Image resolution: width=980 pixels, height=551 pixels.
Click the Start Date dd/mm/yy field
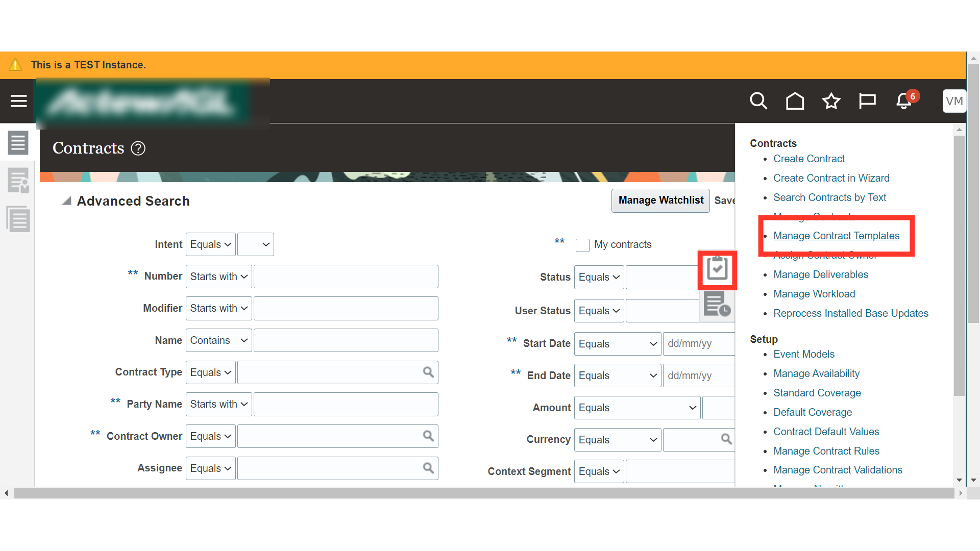(x=699, y=344)
